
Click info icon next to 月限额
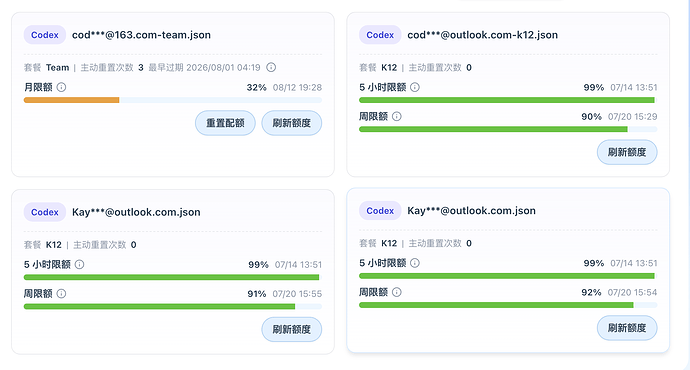tap(62, 87)
